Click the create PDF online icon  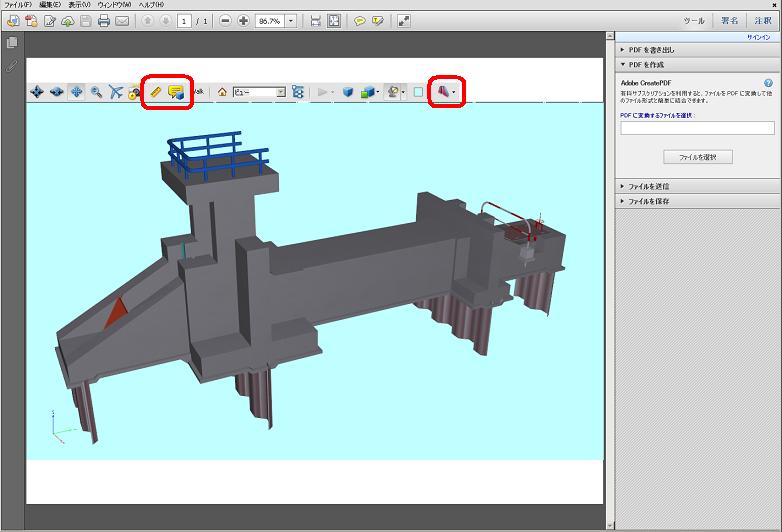(13, 21)
